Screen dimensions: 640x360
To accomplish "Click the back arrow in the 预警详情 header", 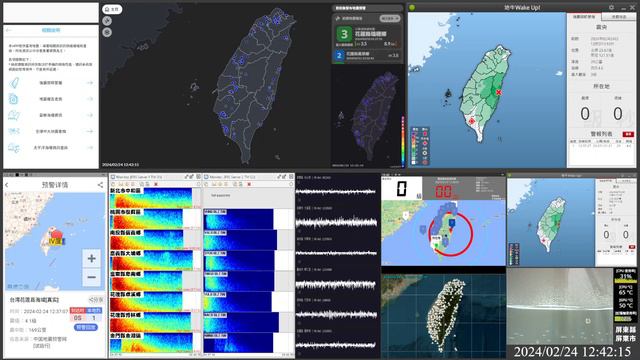I will (7, 185).
